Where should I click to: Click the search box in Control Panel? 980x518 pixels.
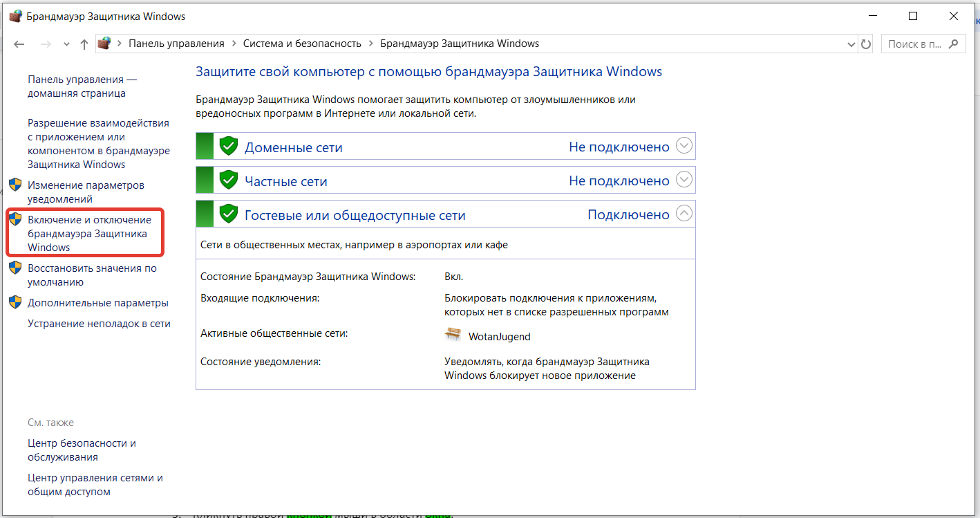point(923,44)
